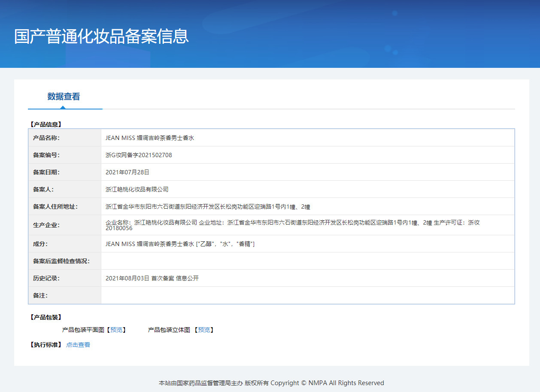Open the 产品包装平面图 预览 link
This screenshot has width=540, height=392.
116,330
